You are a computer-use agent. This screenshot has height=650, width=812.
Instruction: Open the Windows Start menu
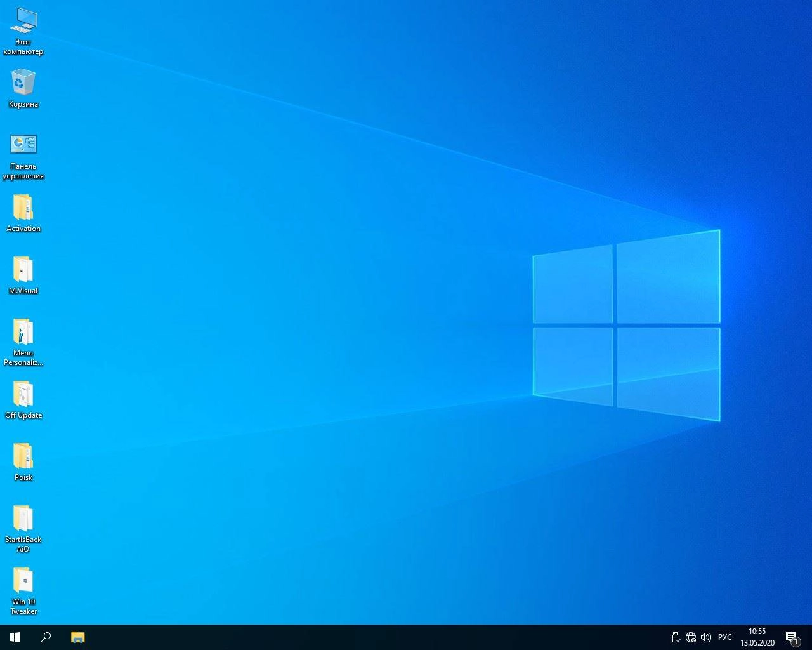pos(15,637)
